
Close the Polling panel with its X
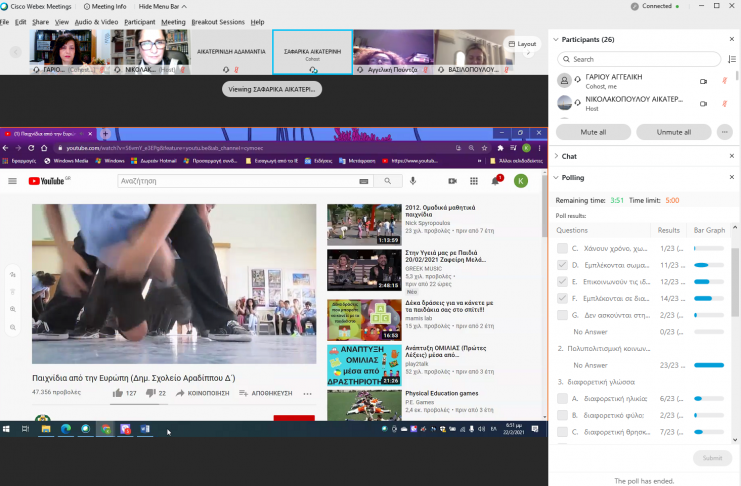(x=732, y=178)
